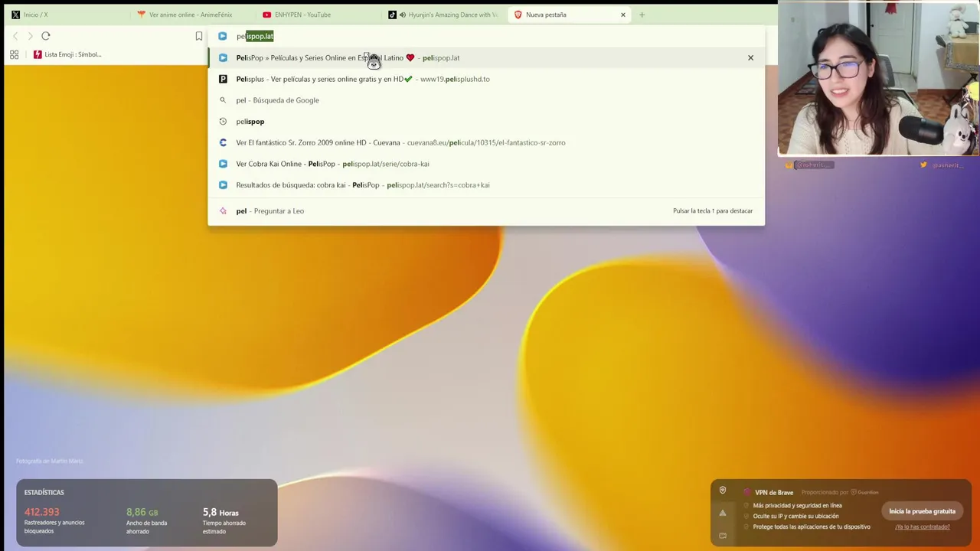
Task: Open the apps grid icon in bookmarks bar
Action: click(14, 54)
